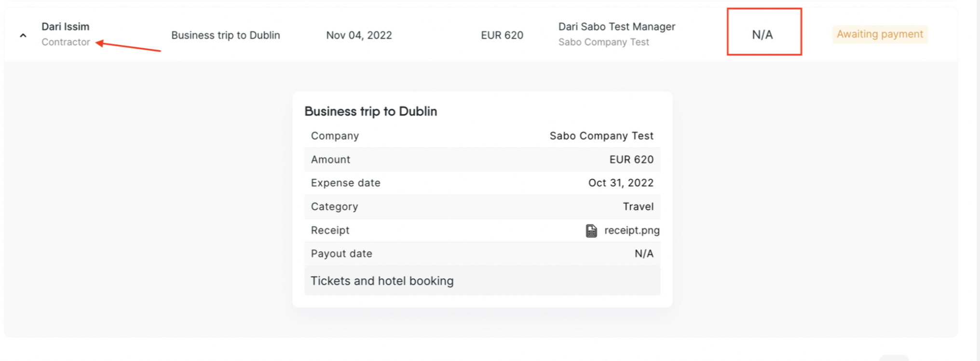This screenshot has height=361, width=980.
Task: Click the receipt file icon
Action: pyautogui.click(x=591, y=231)
